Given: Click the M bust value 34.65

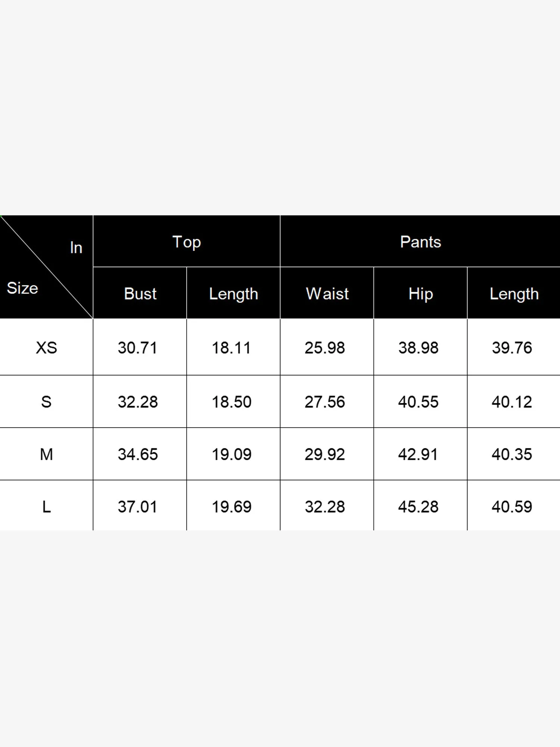Looking at the screenshot, I should [138, 454].
